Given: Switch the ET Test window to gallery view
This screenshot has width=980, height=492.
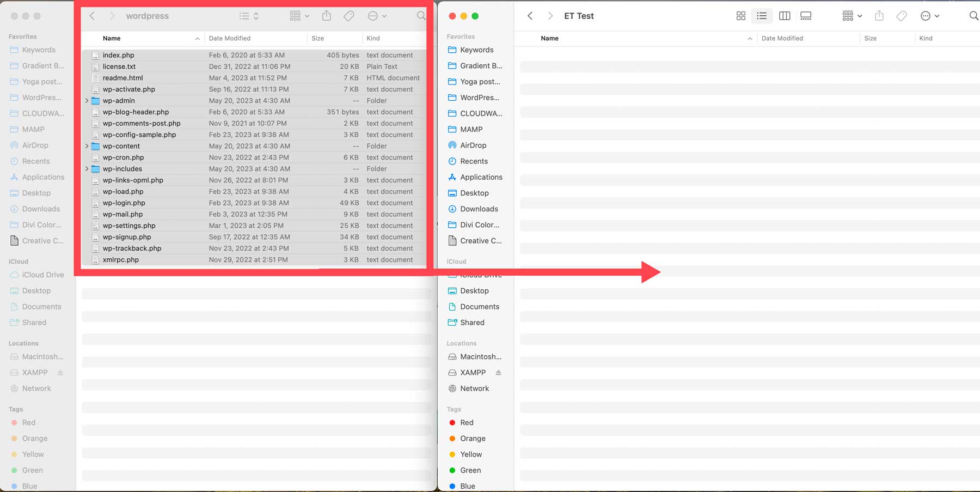Looking at the screenshot, I should [x=806, y=16].
